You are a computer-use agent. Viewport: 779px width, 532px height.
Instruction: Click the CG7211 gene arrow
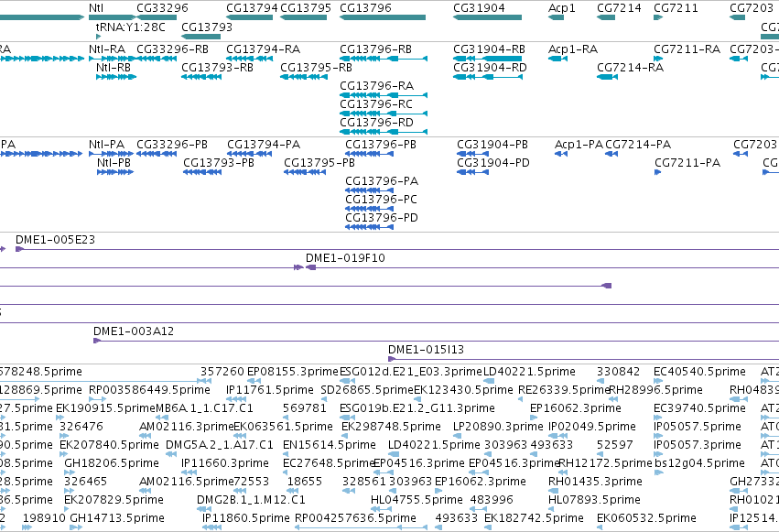(658, 17)
